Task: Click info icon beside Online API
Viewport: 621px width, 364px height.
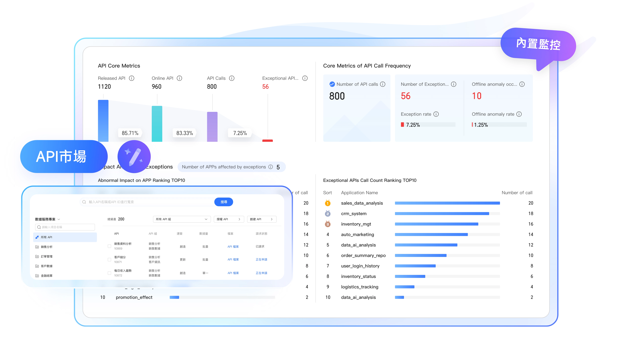Action: 179,78
